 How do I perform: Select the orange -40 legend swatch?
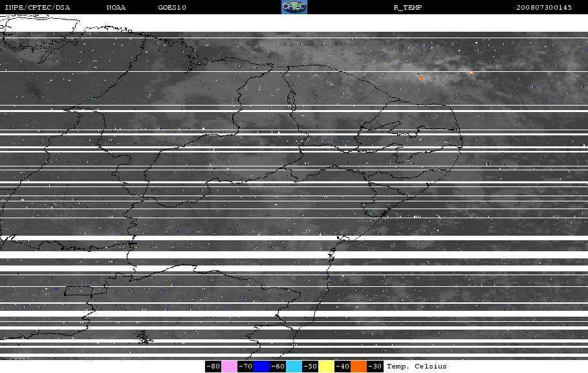coord(358,367)
